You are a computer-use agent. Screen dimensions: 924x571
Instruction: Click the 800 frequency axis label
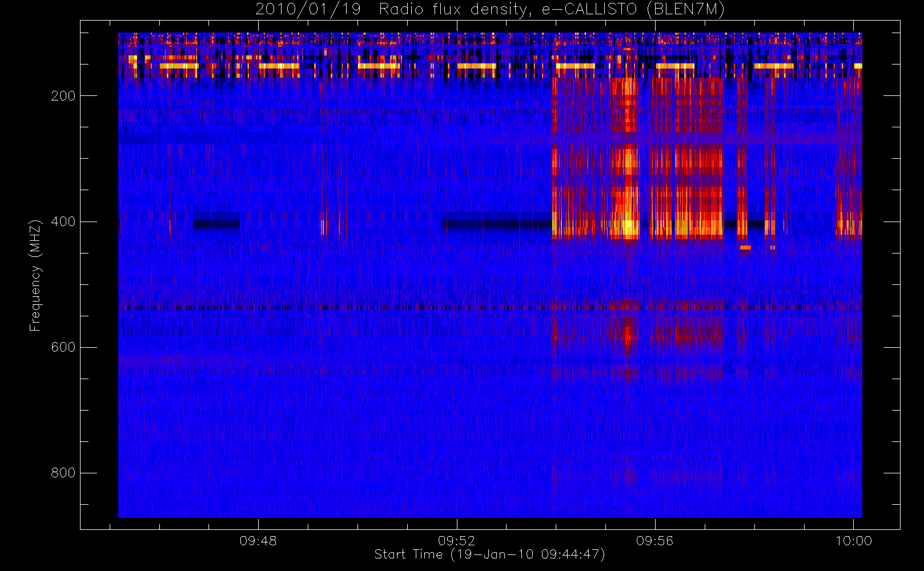click(x=63, y=473)
